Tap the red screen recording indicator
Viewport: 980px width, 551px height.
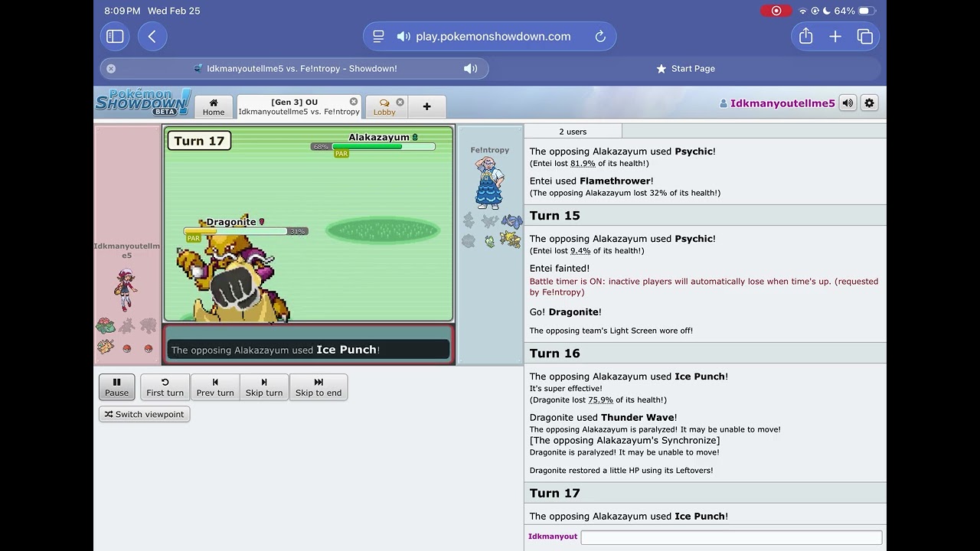click(x=776, y=11)
